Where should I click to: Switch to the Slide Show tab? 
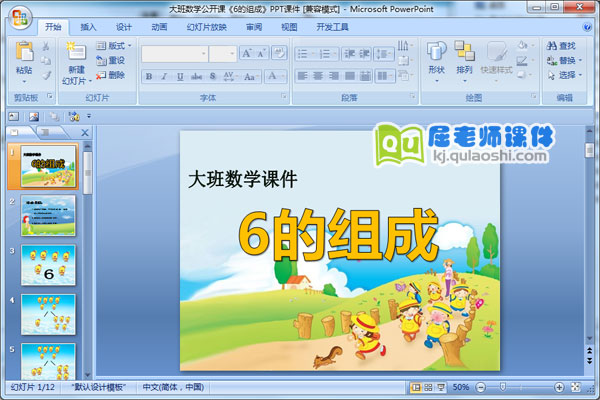(x=207, y=27)
